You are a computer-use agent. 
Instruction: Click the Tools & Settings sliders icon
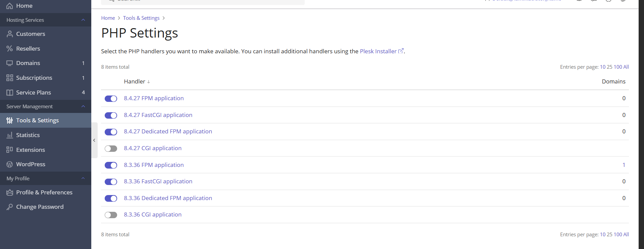pos(10,120)
